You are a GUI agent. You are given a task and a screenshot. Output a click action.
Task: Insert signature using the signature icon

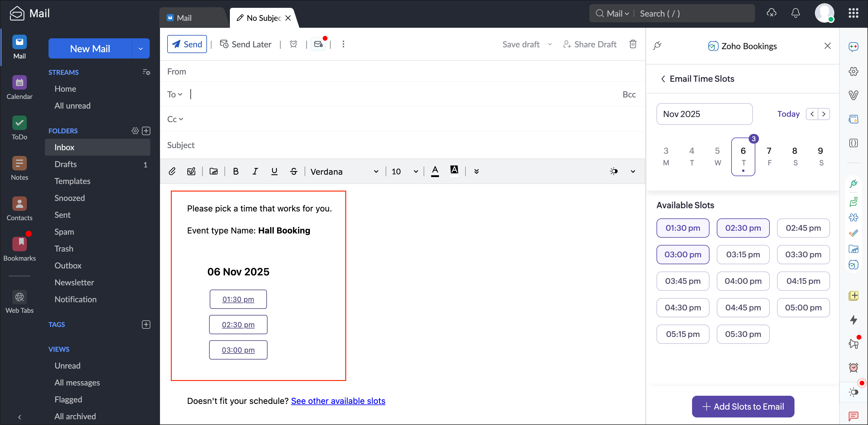tap(191, 171)
